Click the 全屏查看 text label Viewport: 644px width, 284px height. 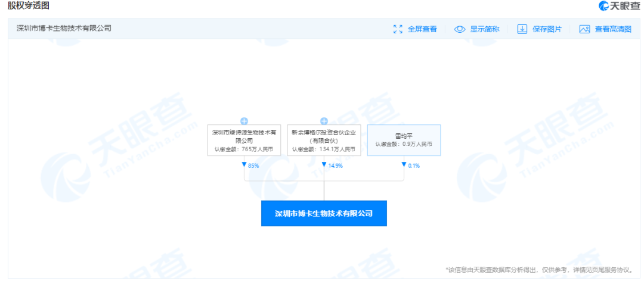tap(422, 29)
